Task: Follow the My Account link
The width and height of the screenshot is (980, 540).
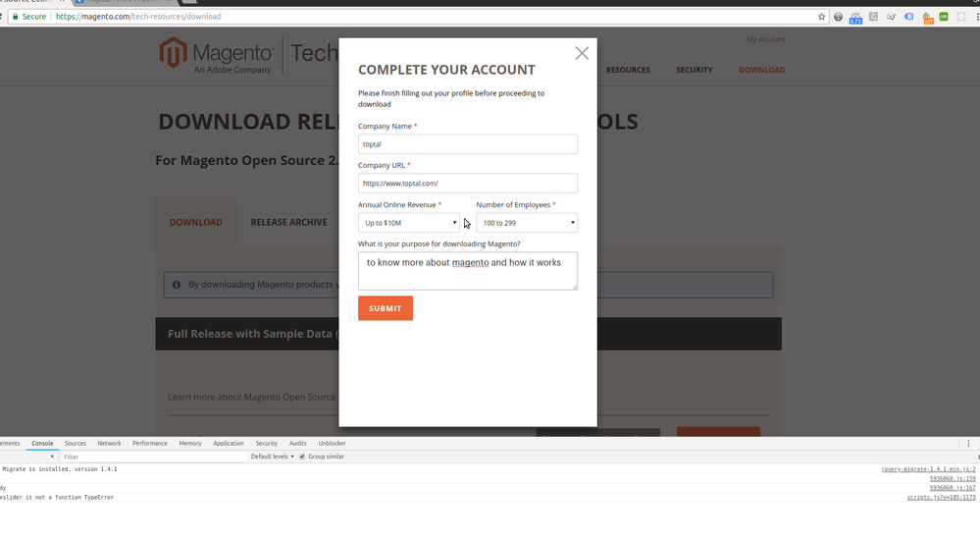Action: [765, 39]
